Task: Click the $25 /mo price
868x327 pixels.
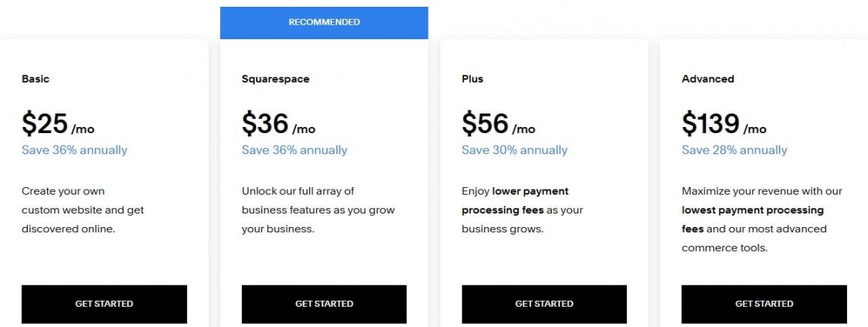Action: pyautogui.click(x=58, y=124)
